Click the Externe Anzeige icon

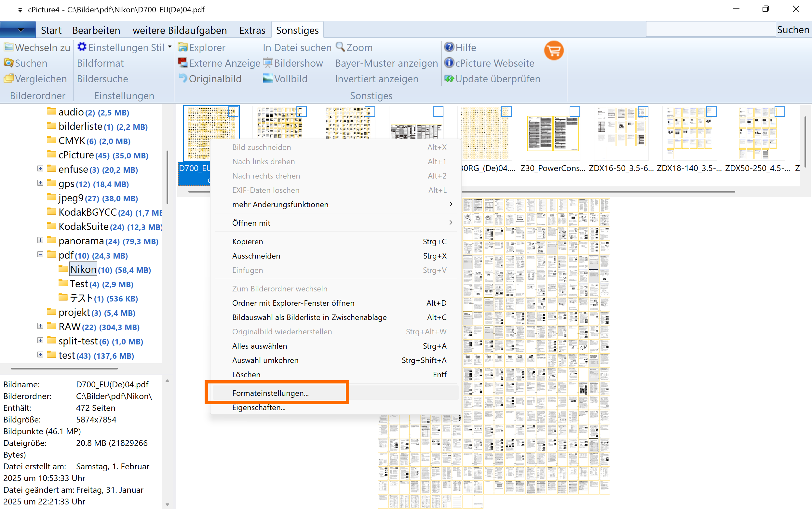[x=183, y=63]
